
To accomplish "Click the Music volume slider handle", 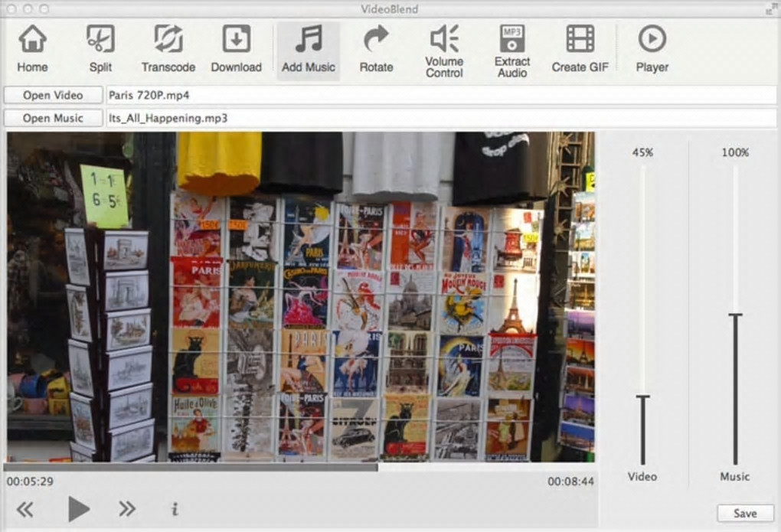I will click(736, 315).
